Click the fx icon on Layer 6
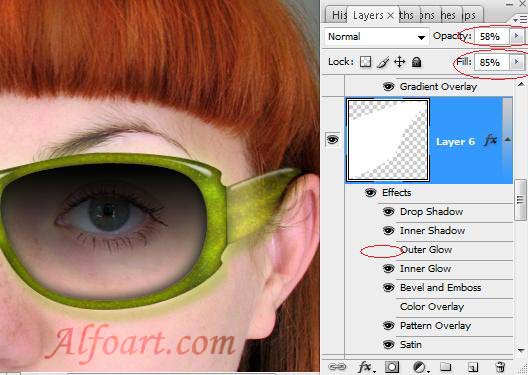528x375 pixels. click(490, 140)
